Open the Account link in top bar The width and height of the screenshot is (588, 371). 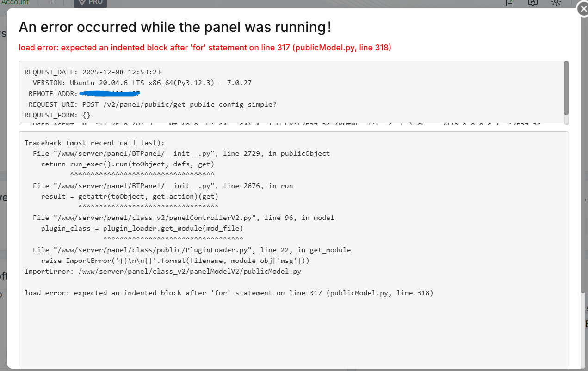pyautogui.click(x=15, y=2)
